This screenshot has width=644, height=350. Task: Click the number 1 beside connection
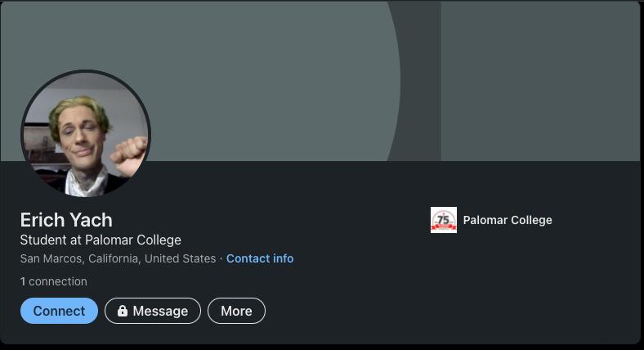(x=23, y=281)
